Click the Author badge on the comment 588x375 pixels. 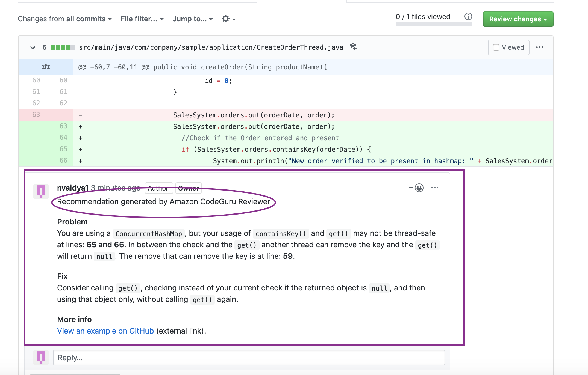click(x=159, y=188)
